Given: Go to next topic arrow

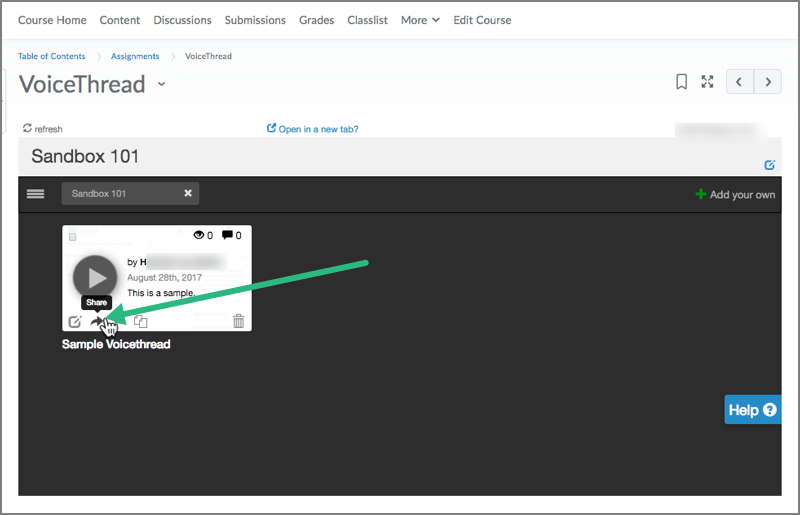Looking at the screenshot, I should [767, 82].
